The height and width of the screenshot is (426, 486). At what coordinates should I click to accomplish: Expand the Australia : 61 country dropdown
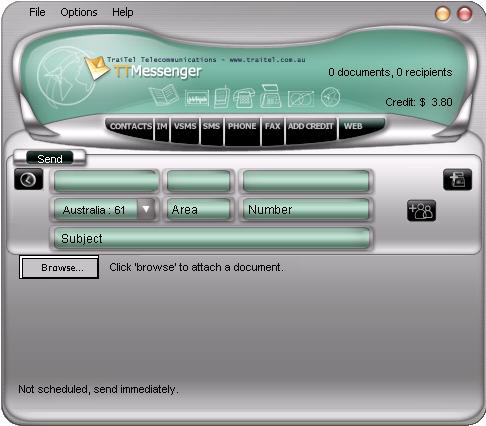point(146,209)
